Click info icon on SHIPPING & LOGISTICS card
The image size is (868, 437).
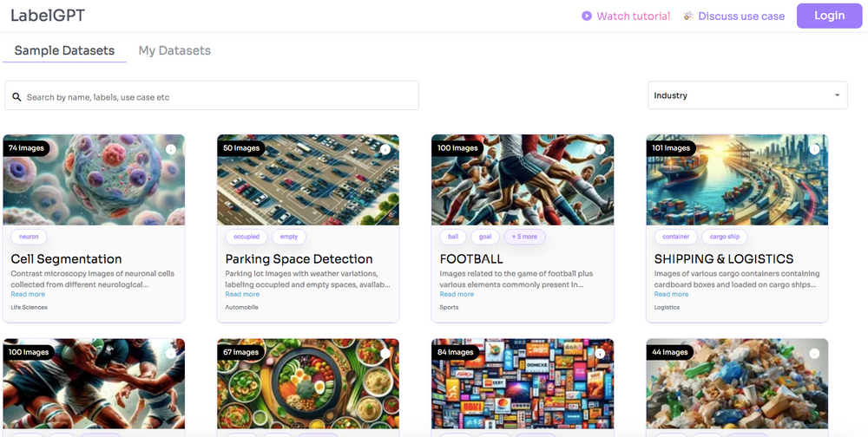[814, 149]
